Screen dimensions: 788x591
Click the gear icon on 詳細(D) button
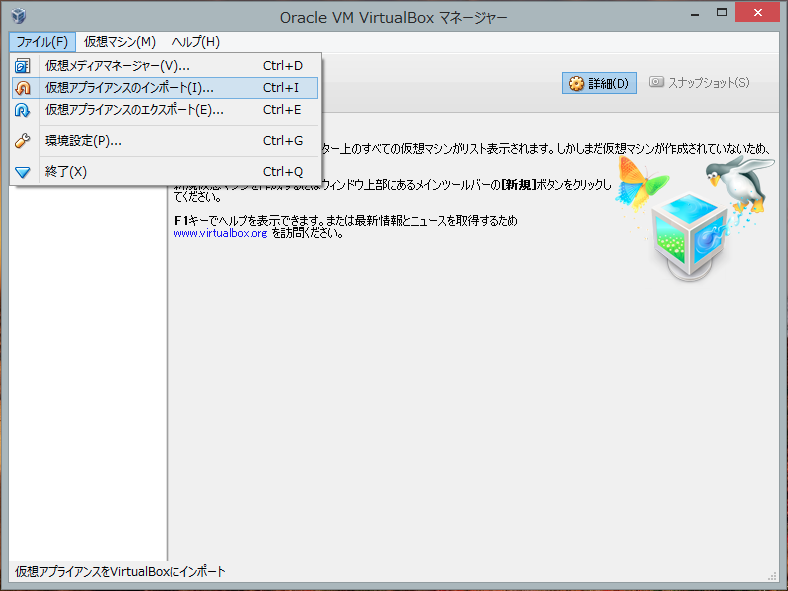pyautogui.click(x=576, y=83)
